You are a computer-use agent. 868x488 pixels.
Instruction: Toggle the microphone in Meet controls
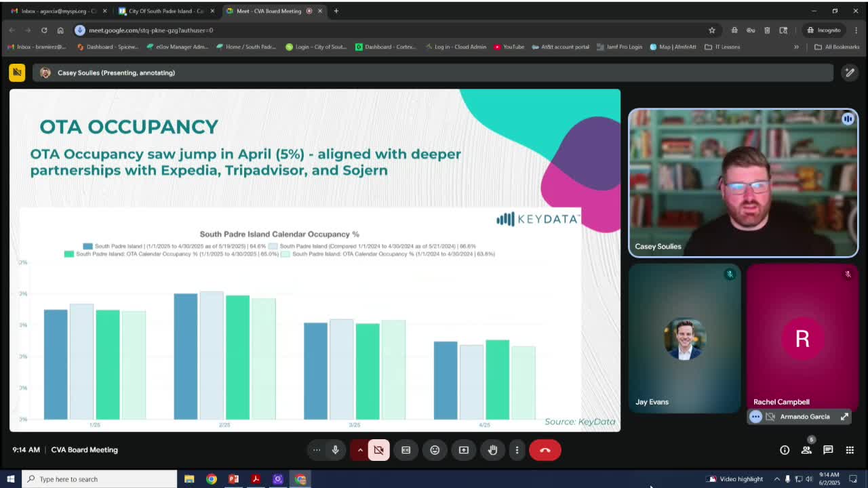point(335,450)
